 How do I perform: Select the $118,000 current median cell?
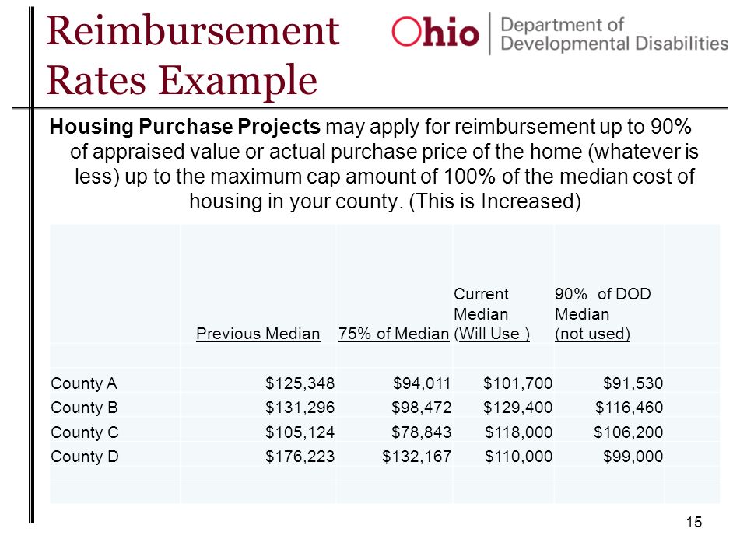[x=518, y=432]
